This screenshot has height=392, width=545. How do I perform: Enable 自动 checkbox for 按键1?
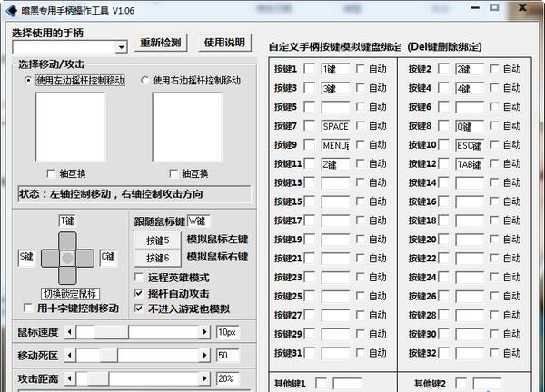click(x=361, y=68)
